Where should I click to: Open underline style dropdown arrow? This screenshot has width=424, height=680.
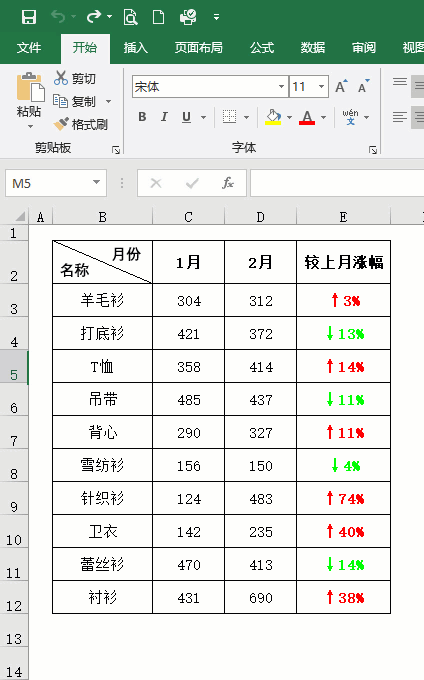click(x=203, y=117)
